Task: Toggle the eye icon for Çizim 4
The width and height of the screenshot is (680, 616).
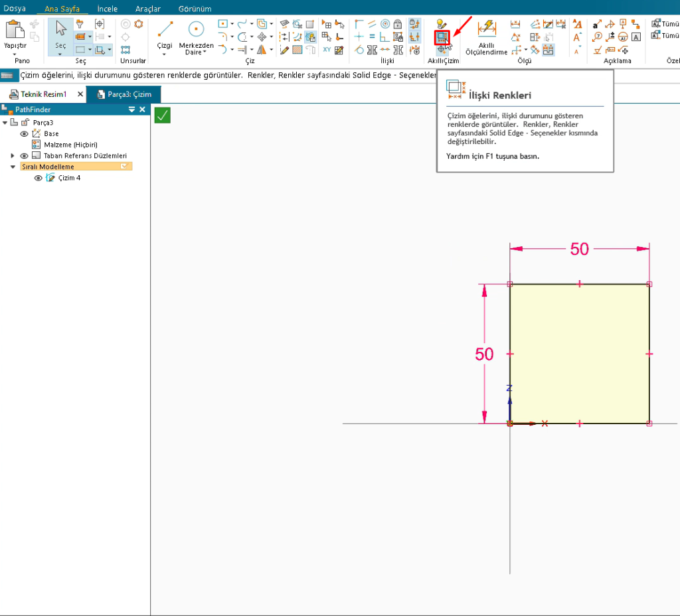Action: [x=38, y=178]
